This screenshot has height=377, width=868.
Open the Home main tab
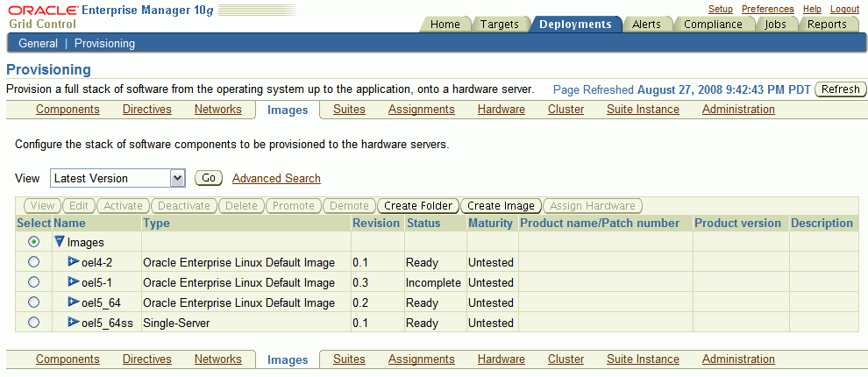(445, 25)
